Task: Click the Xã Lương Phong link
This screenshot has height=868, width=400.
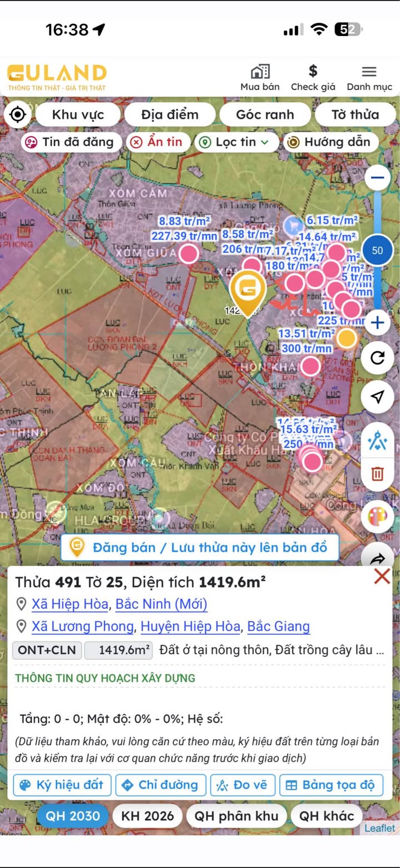Action: [82, 627]
